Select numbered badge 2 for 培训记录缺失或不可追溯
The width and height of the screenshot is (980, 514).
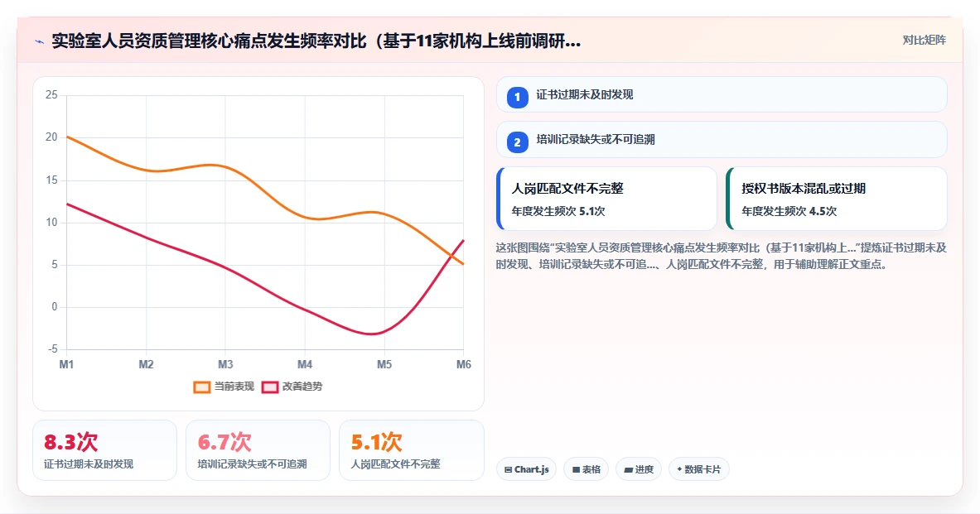pyautogui.click(x=517, y=142)
